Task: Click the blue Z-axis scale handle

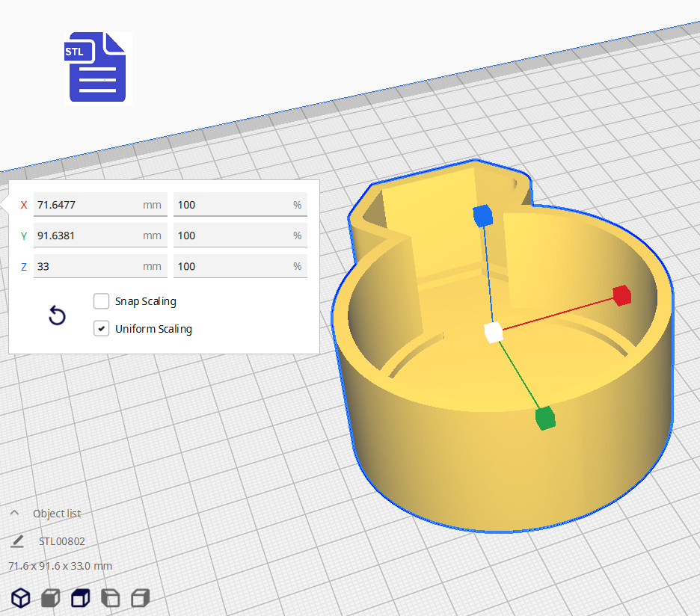Action: coord(483,216)
